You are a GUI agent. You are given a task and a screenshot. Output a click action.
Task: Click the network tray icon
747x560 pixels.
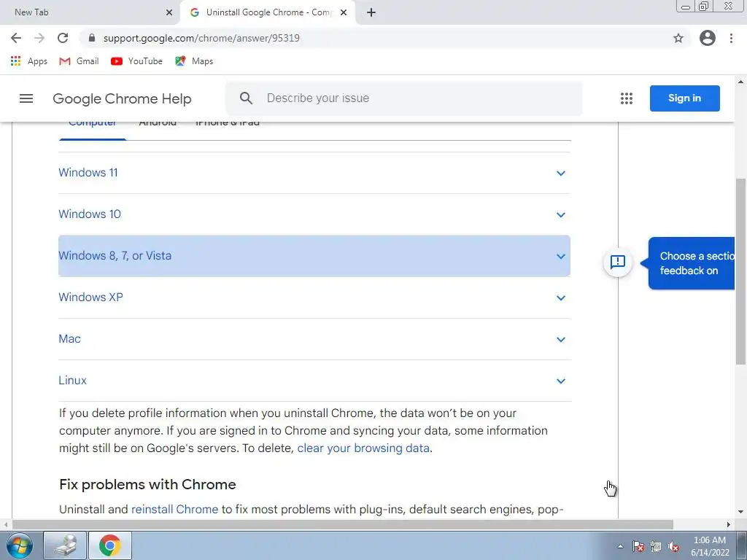click(656, 547)
